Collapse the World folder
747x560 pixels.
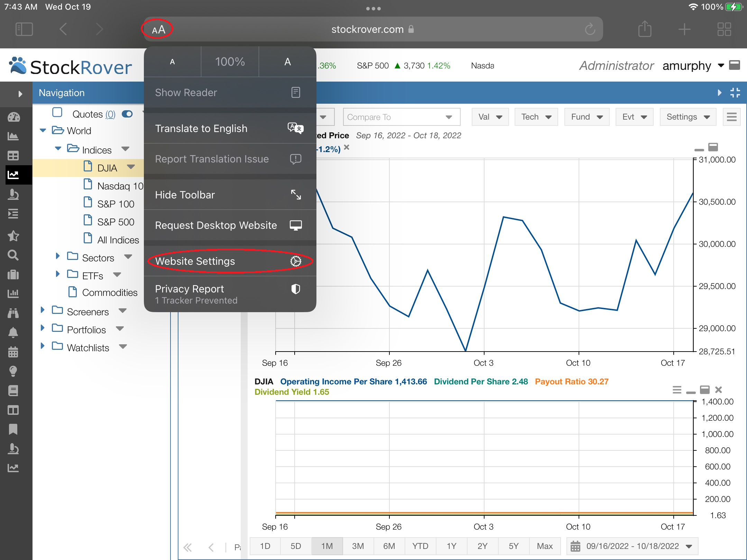[43, 130]
